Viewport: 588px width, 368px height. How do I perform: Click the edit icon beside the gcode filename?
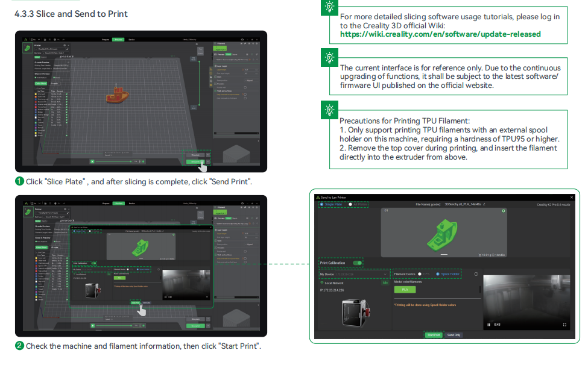point(485,205)
